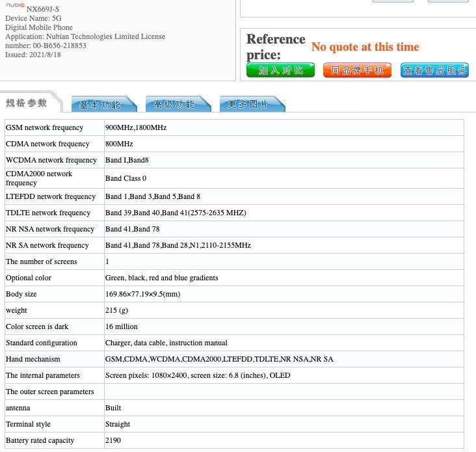Open the 更多图片 tab
476x452 pixels.
coord(248,104)
